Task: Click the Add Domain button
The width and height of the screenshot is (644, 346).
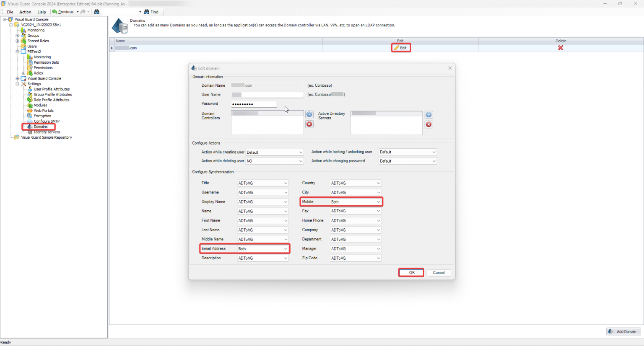Action: point(623,331)
